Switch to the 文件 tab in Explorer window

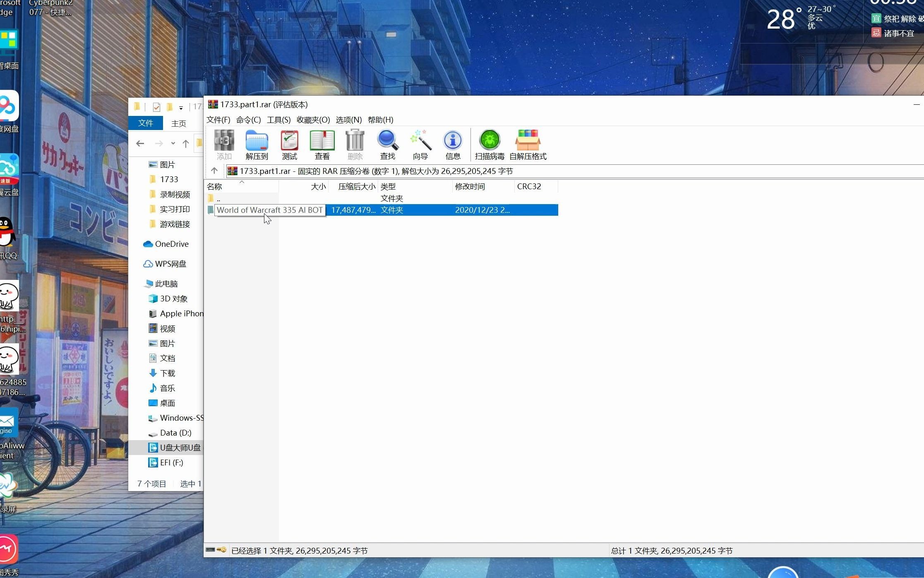[145, 123]
